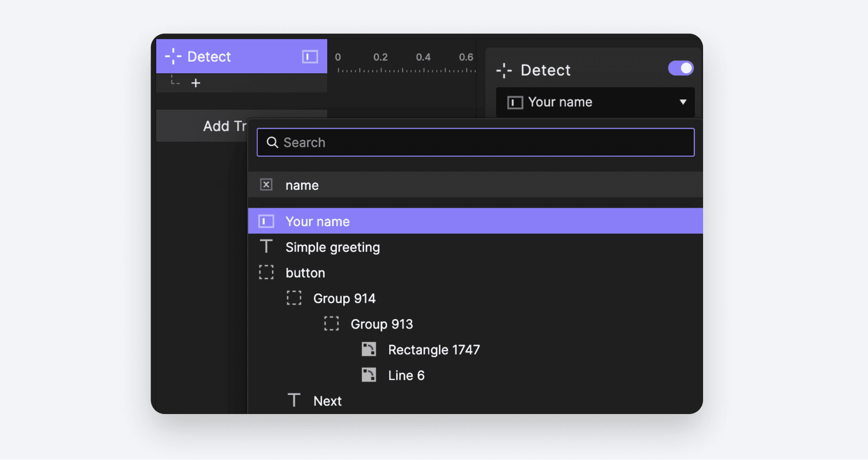Click the dashed container icon beside button

(x=266, y=272)
